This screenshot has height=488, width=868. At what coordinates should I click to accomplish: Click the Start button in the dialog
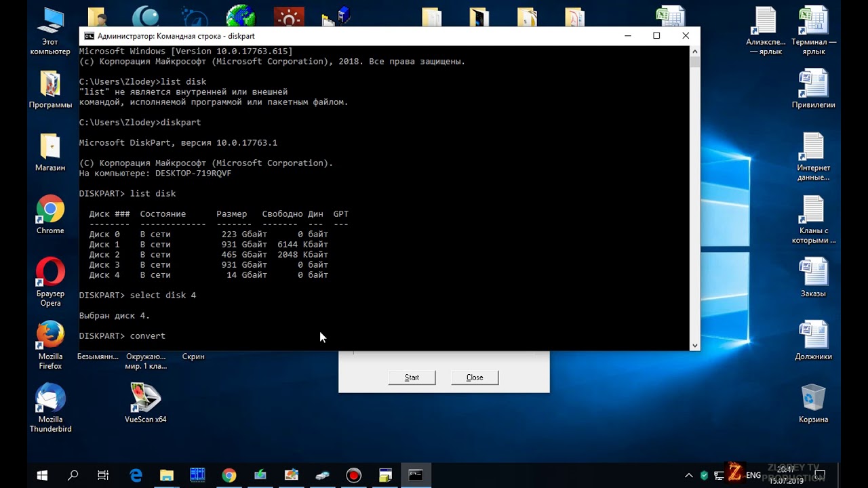(412, 378)
